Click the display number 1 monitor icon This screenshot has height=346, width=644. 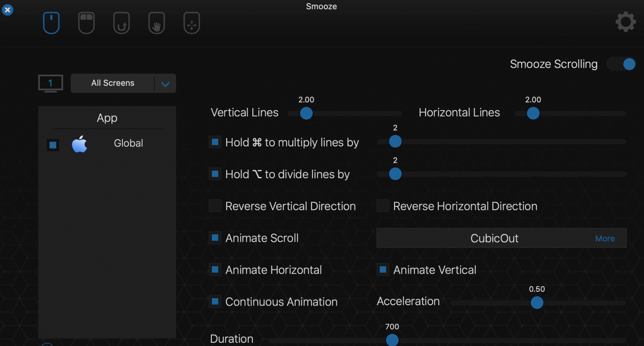pos(50,84)
